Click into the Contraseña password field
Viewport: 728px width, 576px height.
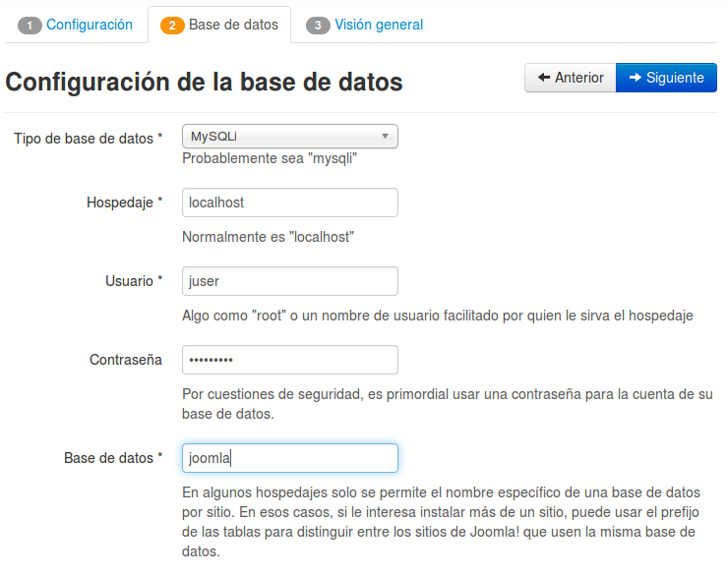pos(290,360)
